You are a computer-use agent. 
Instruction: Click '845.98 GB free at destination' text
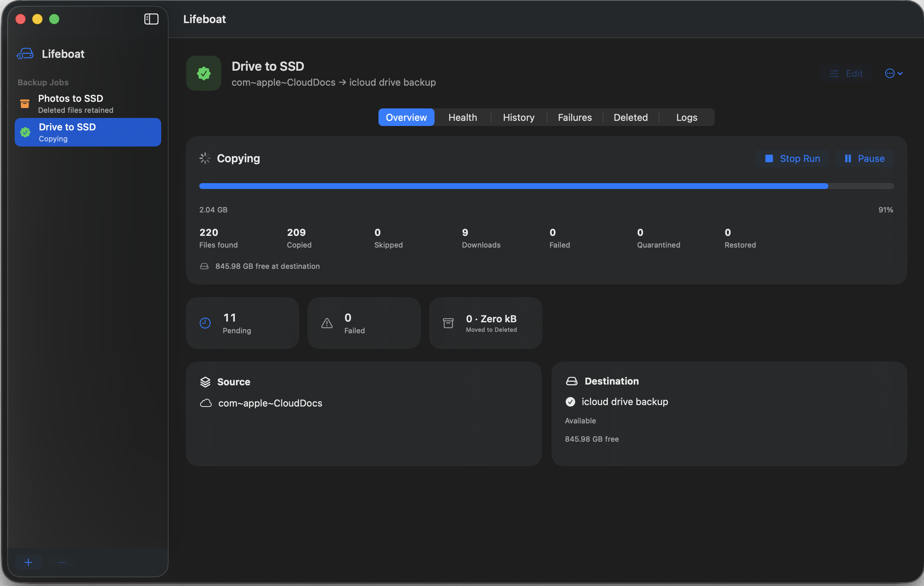pos(267,266)
